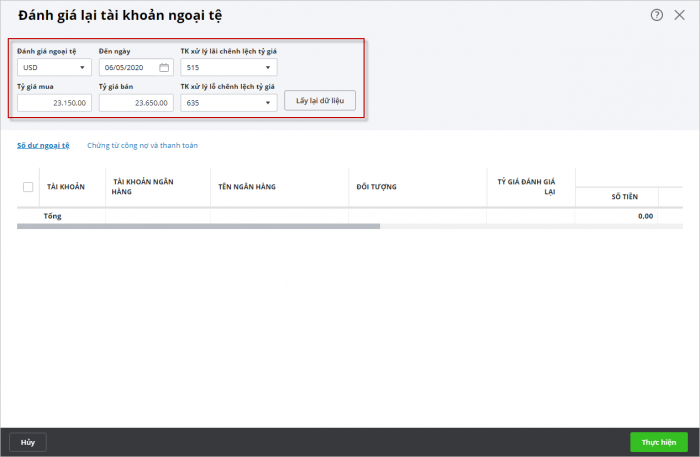The image size is (700, 457).
Task: Open the calendar picker for Đến ngày
Action: [164, 68]
